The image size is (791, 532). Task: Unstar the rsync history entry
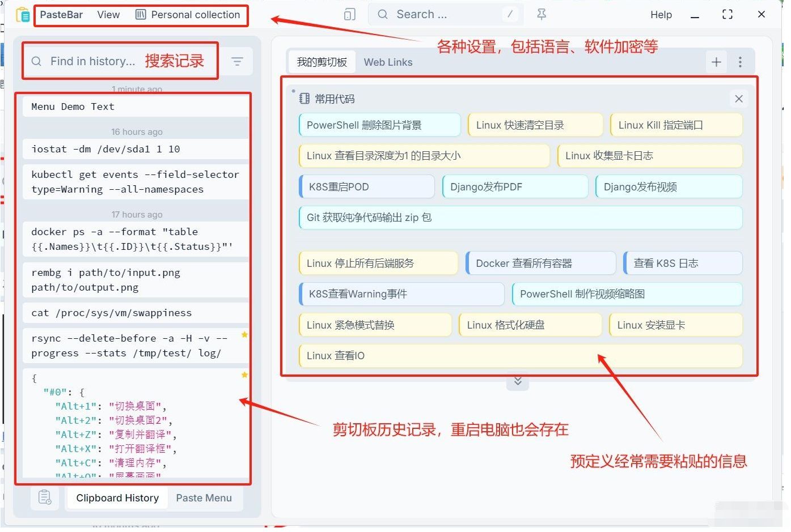[244, 335]
